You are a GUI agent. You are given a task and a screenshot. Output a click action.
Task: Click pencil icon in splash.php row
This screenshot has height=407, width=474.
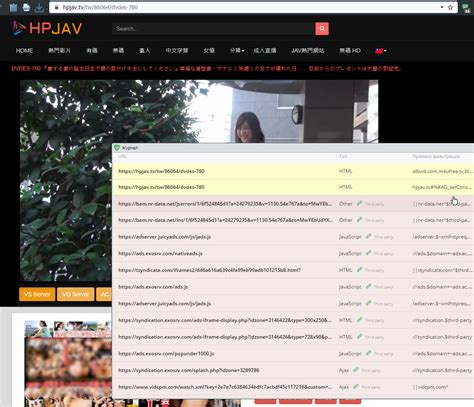[x=356, y=369]
